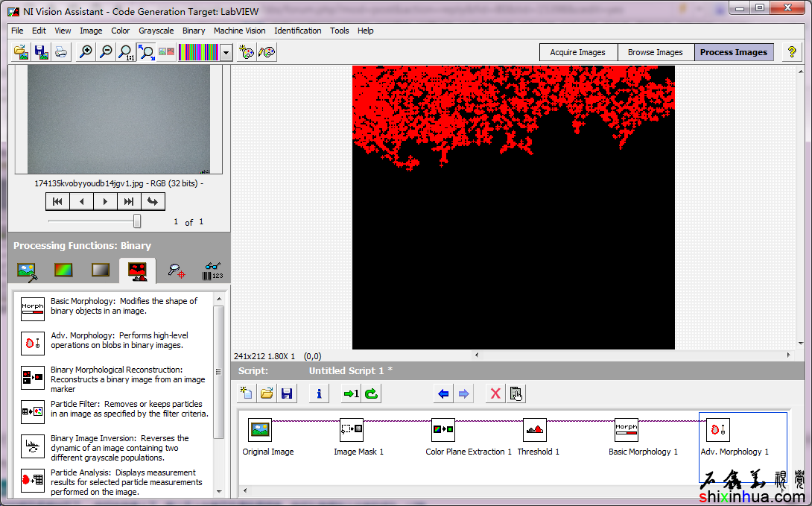Switch to Browse Images mode

pos(655,52)
